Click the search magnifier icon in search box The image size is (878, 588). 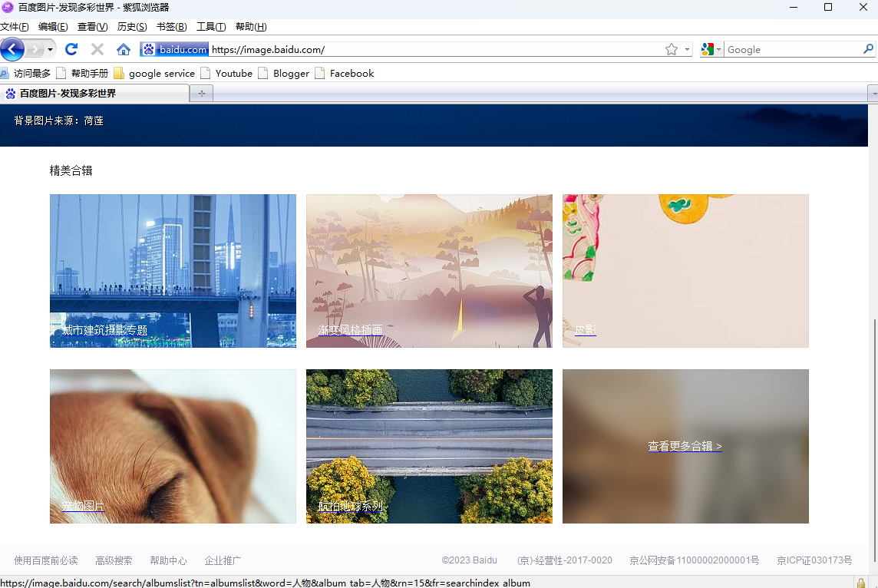tap(868, 49)
